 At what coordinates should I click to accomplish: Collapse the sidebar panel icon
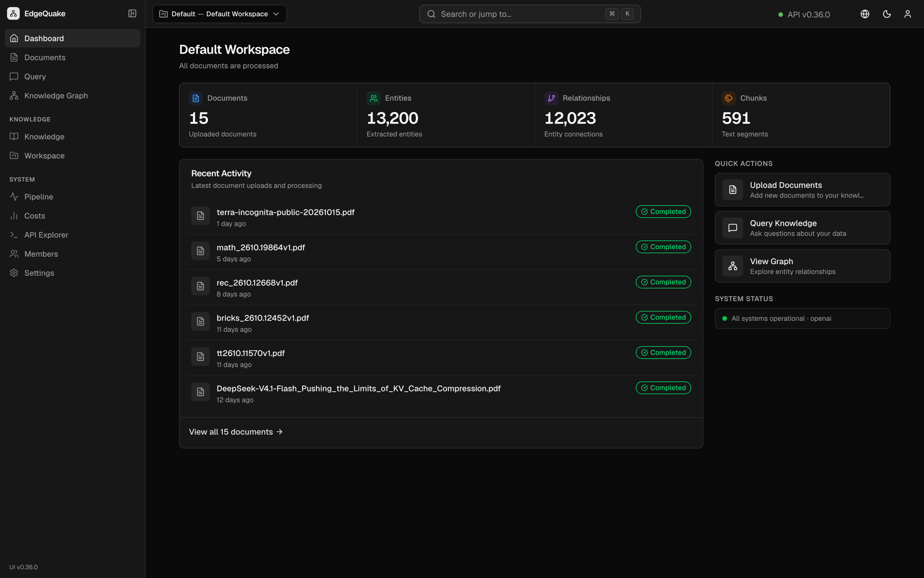point(132,14)
